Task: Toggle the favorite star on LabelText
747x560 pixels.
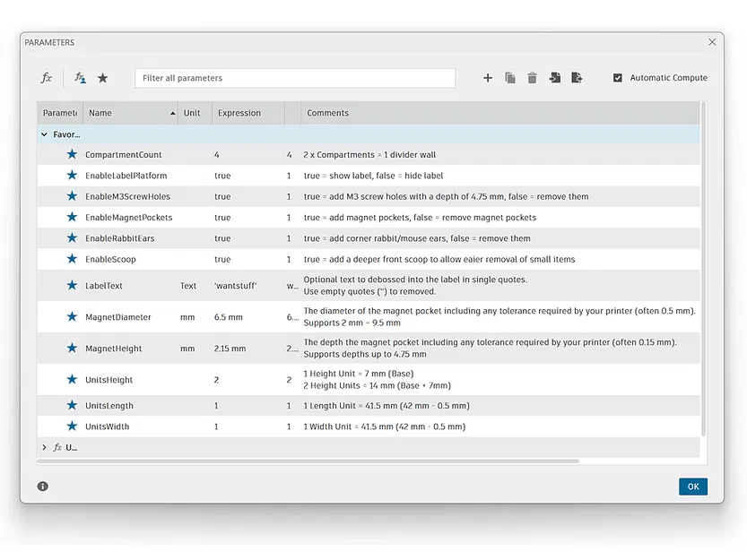Action: click(73, 284)
